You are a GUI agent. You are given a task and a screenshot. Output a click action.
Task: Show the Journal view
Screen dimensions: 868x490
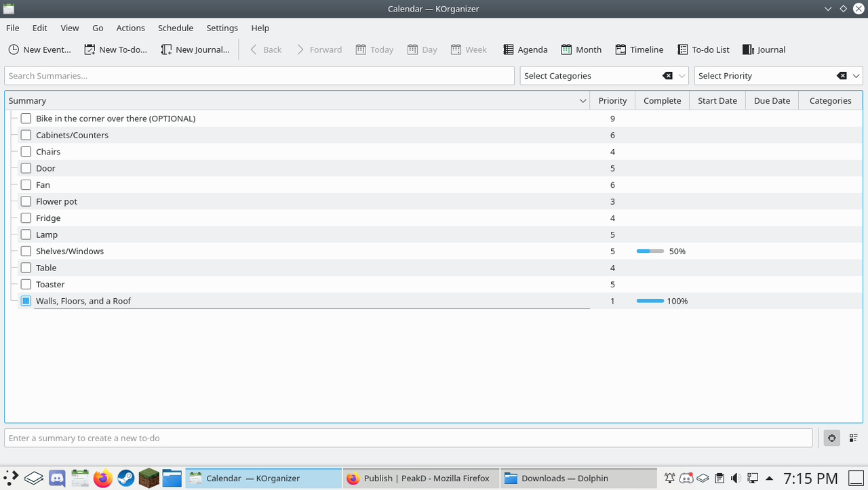[x=764, y=49]
